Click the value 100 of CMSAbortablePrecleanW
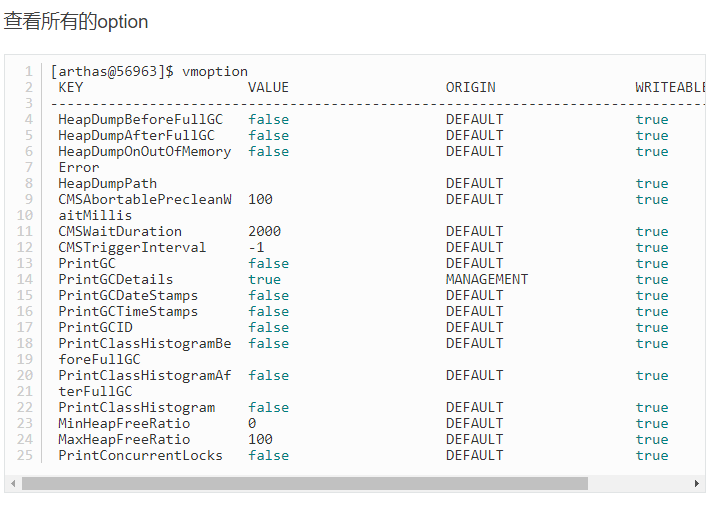 pos(260,199)
